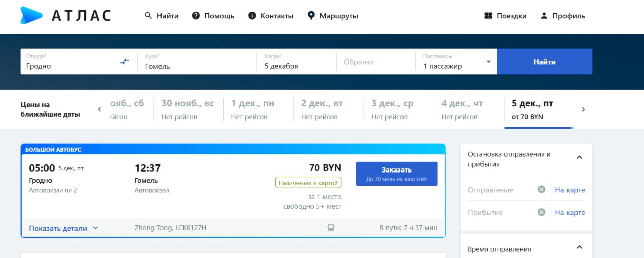The height and width of the screenshot is (258, 644).
Task: Collapse the Время отправления filter section
Action: point(579,247)
